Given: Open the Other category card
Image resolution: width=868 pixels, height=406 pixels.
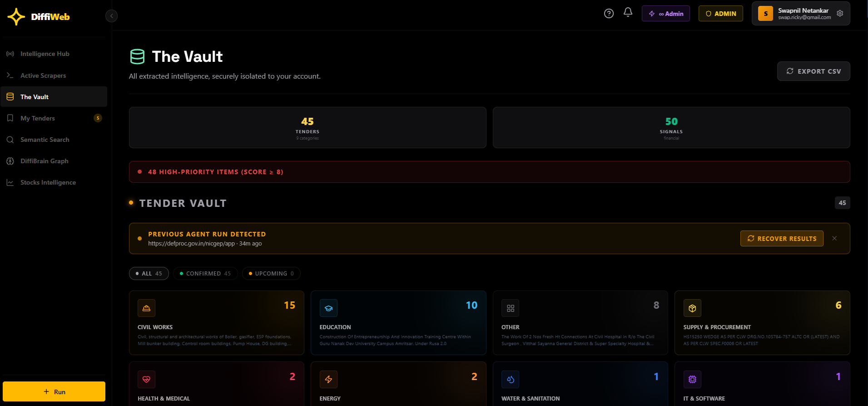Looking at the screenshot, I should (580, 323).
